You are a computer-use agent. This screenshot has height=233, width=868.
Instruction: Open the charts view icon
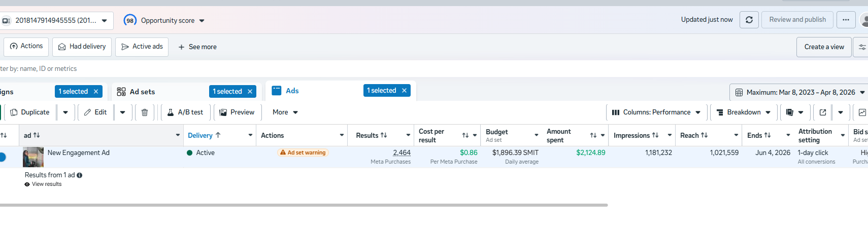pos(862,112)
